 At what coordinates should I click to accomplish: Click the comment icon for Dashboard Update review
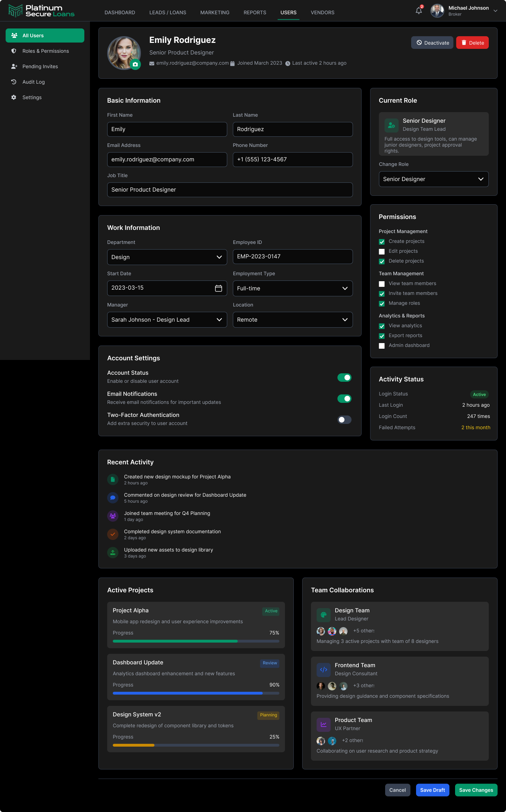click(113, 498)
